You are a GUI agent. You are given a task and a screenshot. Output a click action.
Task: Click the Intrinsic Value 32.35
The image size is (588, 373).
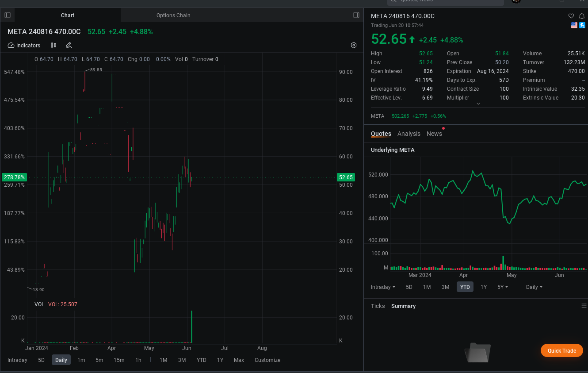tap(578, 89)
